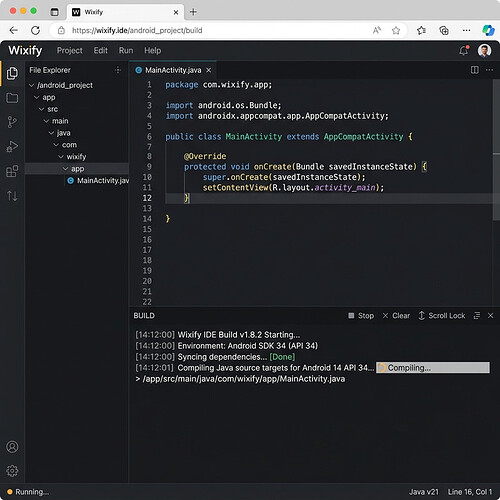Screen dimensions: 500x500
Task: Open the folder icon in activity bar
Action: click(12, 98)
